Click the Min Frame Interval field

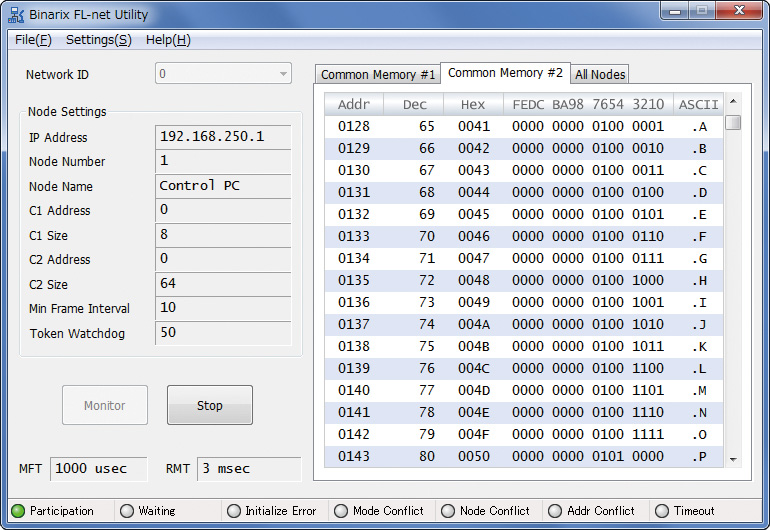(223, 308)
